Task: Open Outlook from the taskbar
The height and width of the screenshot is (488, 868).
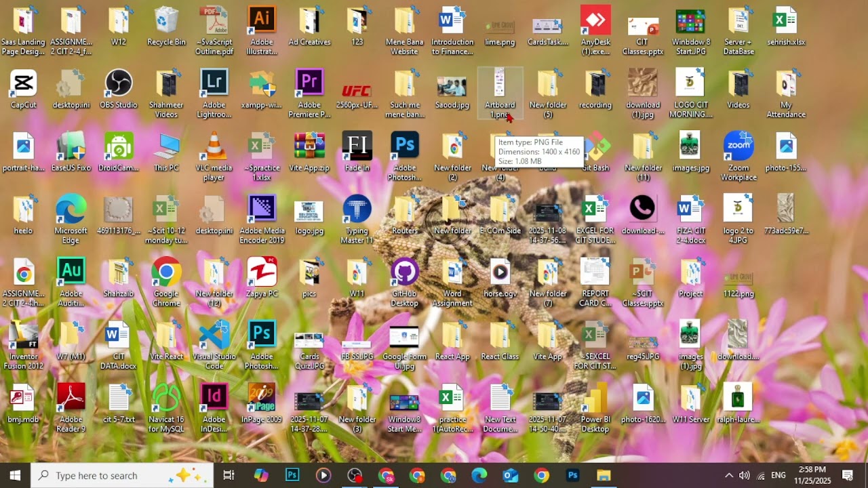Action: pos(510,475)
